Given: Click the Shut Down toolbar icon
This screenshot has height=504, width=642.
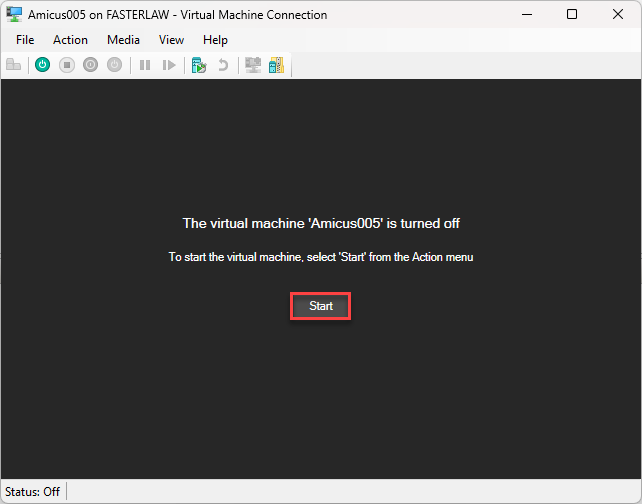Looking at the screenshot, I should coord(90,65).
